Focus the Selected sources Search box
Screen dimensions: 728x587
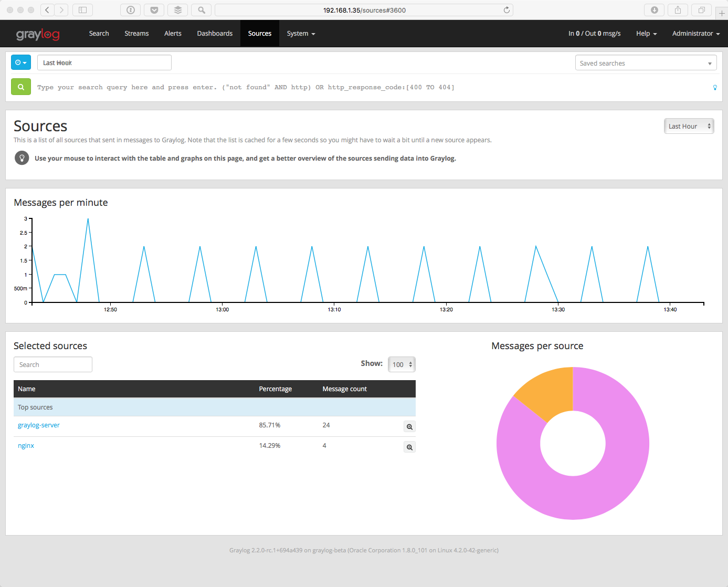pyautogui.click(x=53, y=364)
